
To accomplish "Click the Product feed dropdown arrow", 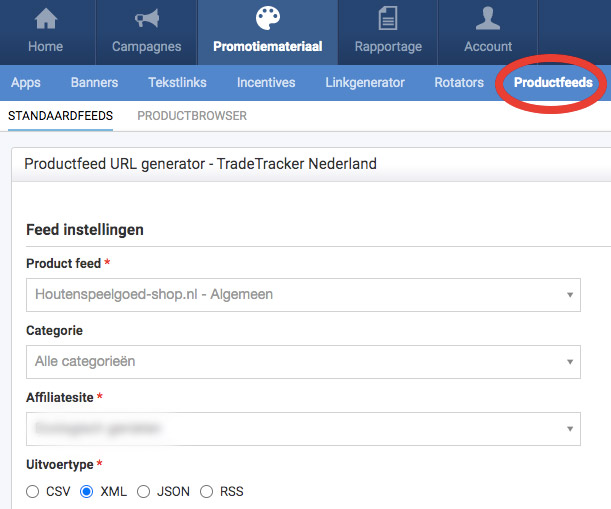I will point(570,295).
